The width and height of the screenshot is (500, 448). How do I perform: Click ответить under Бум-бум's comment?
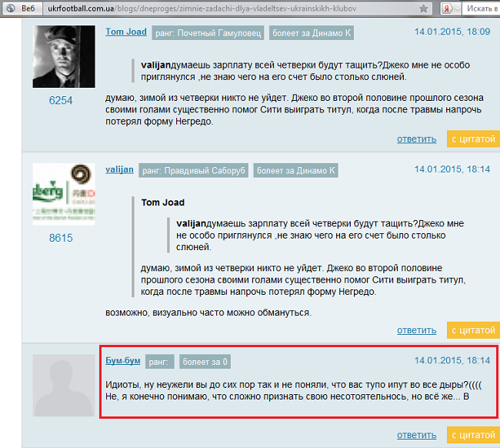pyautogui.click(x=416, y=435)
